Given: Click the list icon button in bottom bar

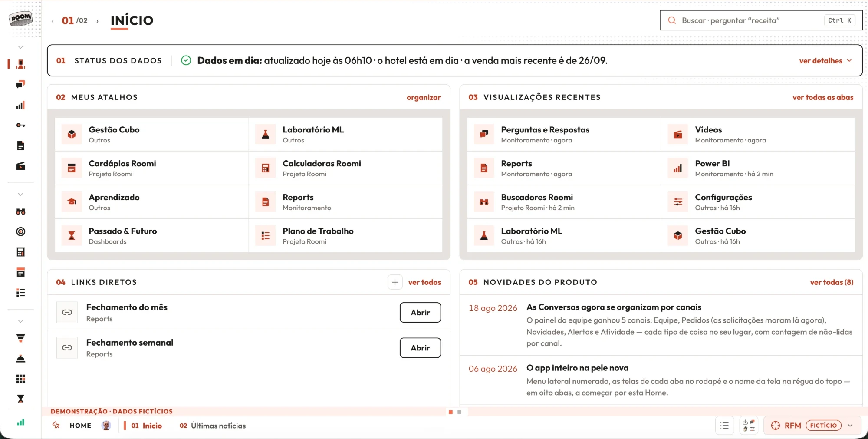Looking at the screenshot, I should click(724, 426).
